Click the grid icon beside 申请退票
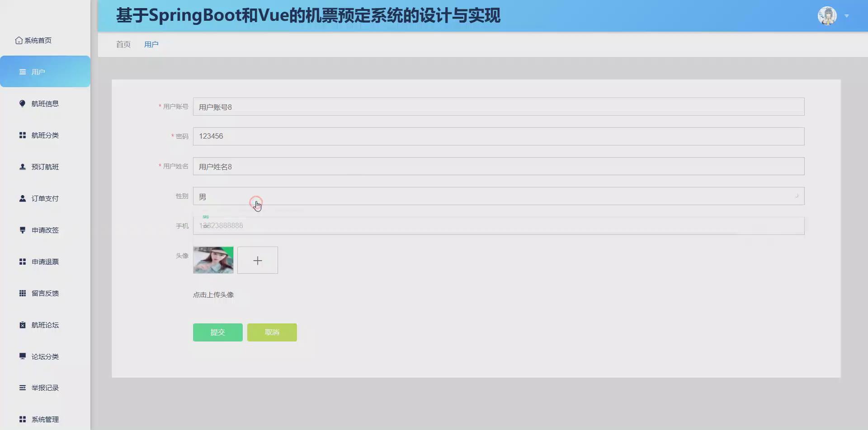Viewport: 868px width, 430px height. (x=23, y=262)
